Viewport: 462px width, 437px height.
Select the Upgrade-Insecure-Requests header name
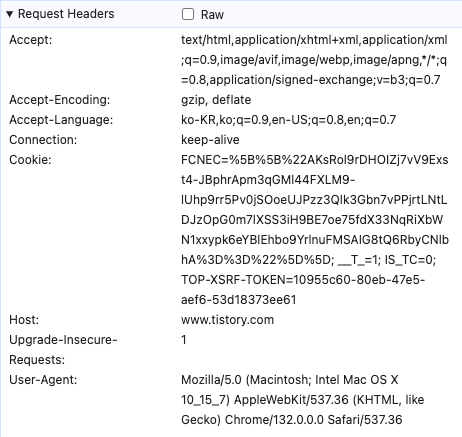[x=63, y=350]
